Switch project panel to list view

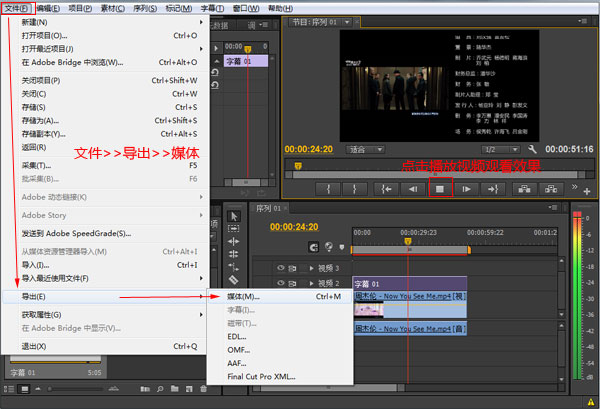tap(9, 389)
